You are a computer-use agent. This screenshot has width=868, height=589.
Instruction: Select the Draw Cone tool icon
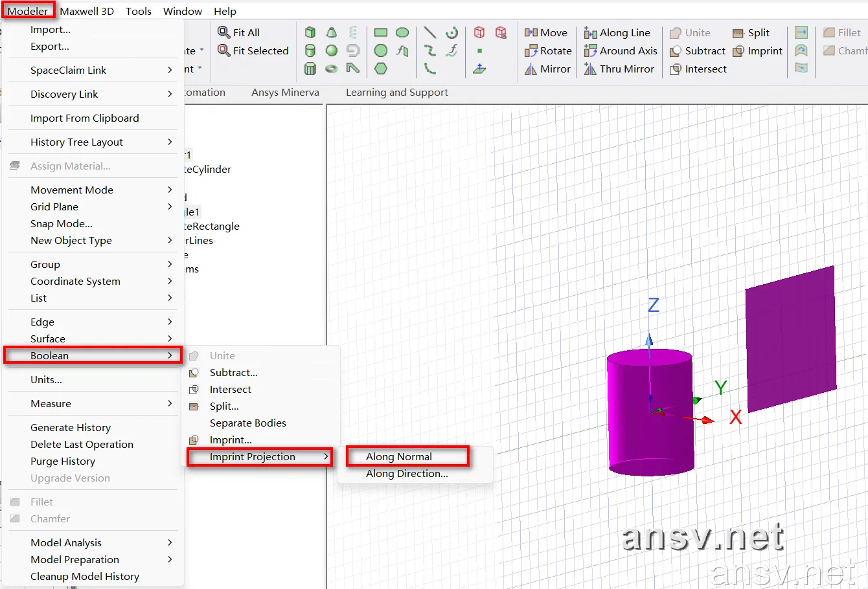point(332,32)
